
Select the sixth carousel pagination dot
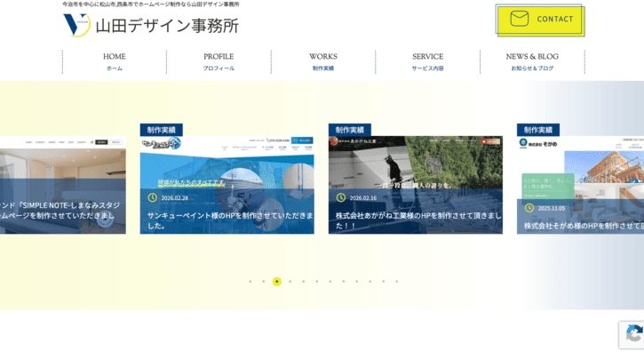pyautogui.click(x=316, y=282)
